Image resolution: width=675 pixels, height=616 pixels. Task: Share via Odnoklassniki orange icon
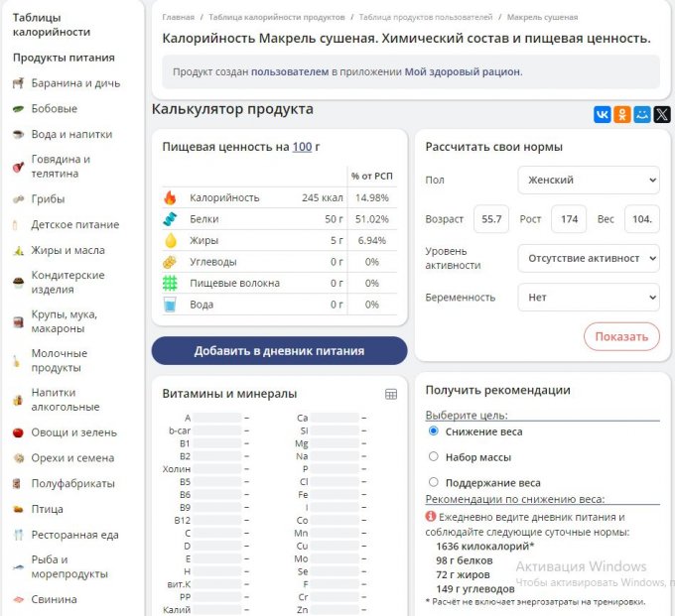622,114
